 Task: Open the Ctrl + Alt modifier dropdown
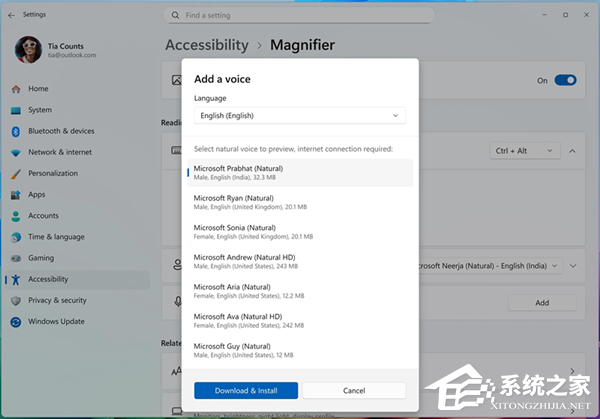[x=523, y=151]
